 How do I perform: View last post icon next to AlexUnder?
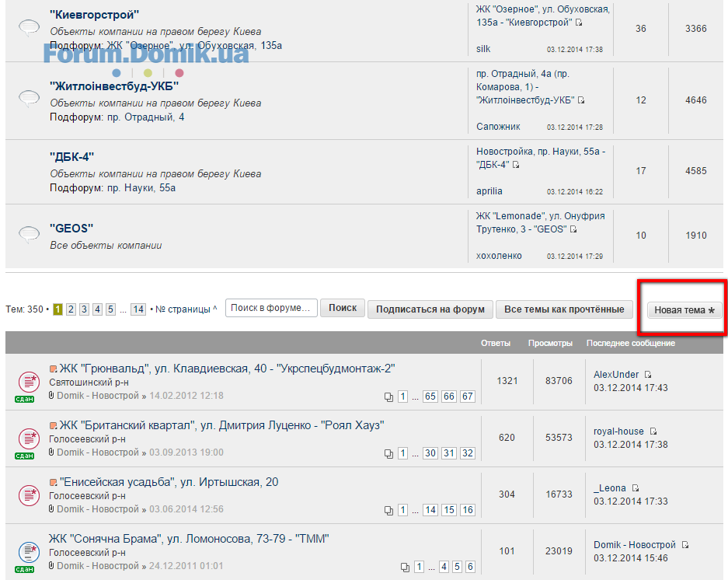click(x=648, y=375)
